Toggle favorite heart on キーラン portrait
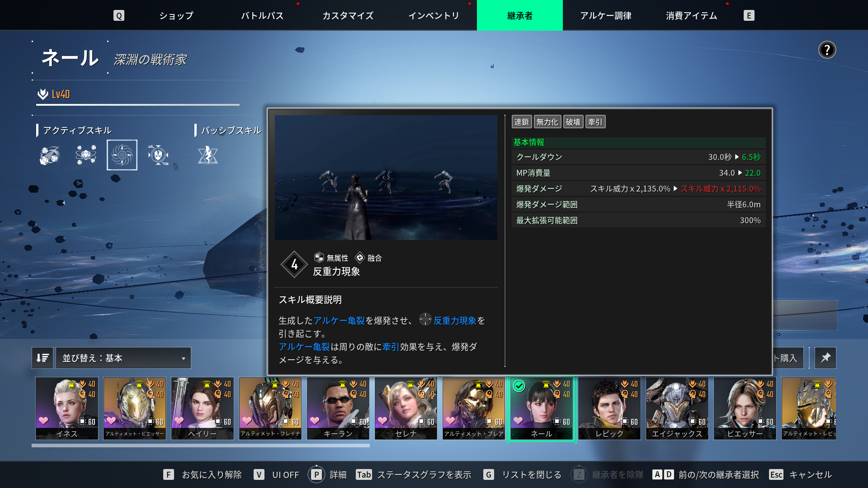The width and height of the screenshot is (868, 488). pos(315,421)
